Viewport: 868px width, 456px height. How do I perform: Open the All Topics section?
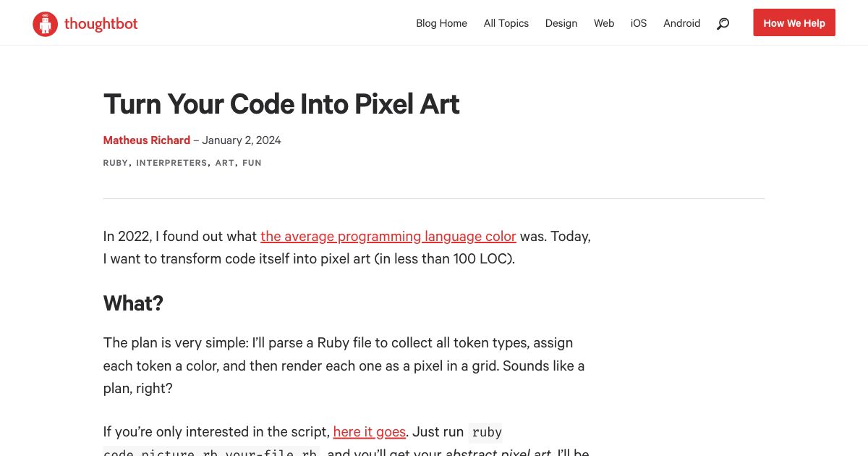506,23
